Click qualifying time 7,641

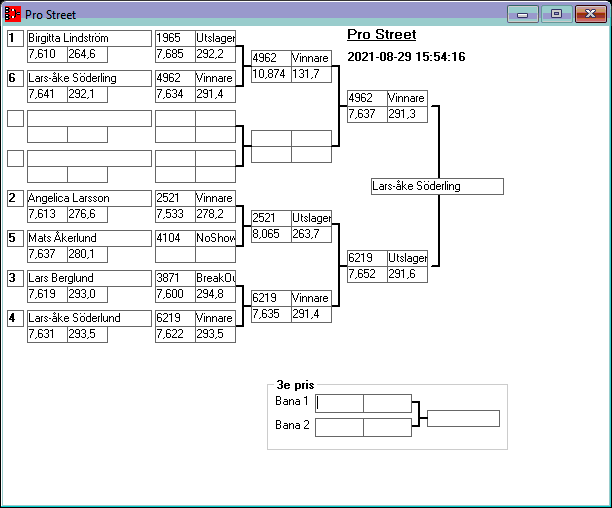pyautogui.click(x=47, y=94)
